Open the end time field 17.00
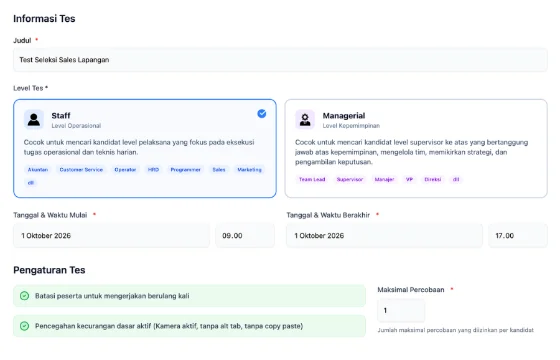Screen dimensions: 560x360 click(x=518, y=236)
